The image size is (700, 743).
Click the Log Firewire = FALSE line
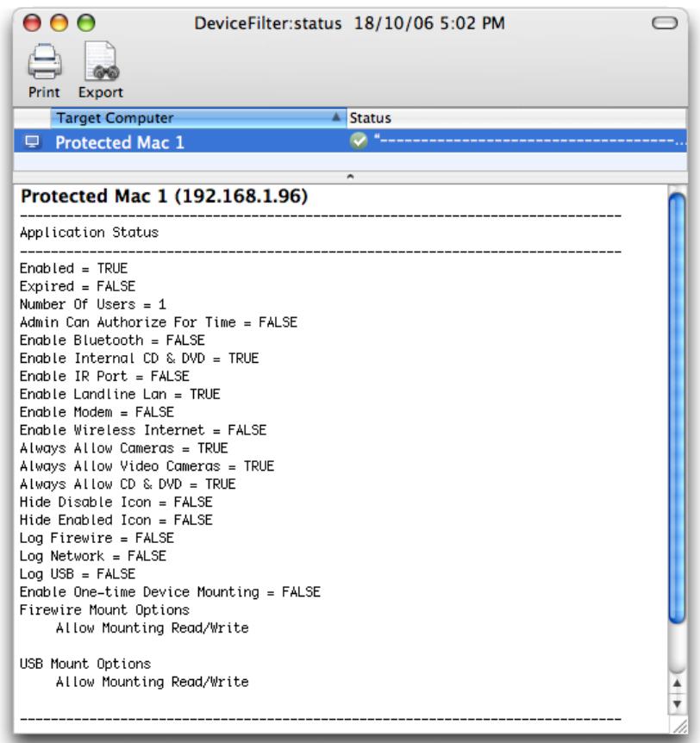click(x=97, y=539)
